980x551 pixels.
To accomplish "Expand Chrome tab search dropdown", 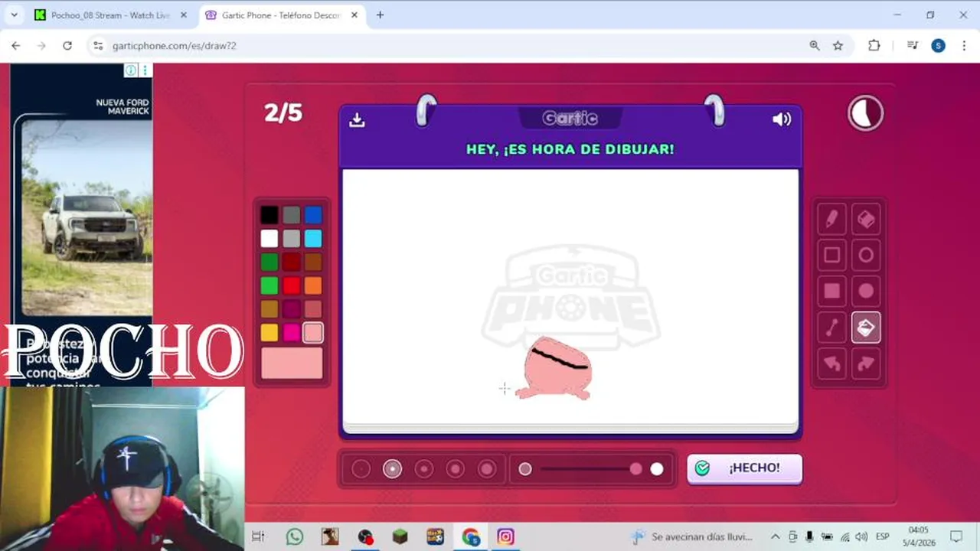I will 14,15.
